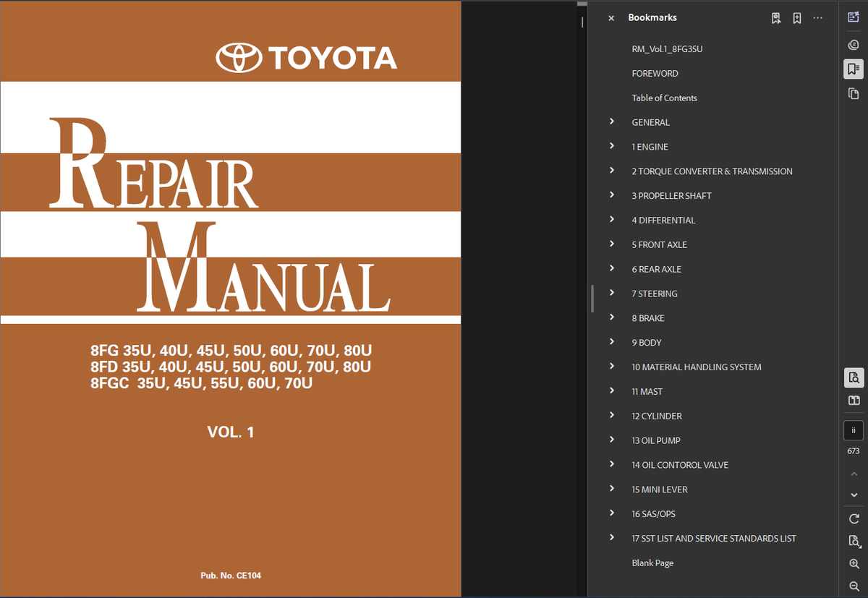This screenshot has width=868, height=598.
Task: Expand the 13 OIL PUMP bookmark chevron
Action: 612,440
